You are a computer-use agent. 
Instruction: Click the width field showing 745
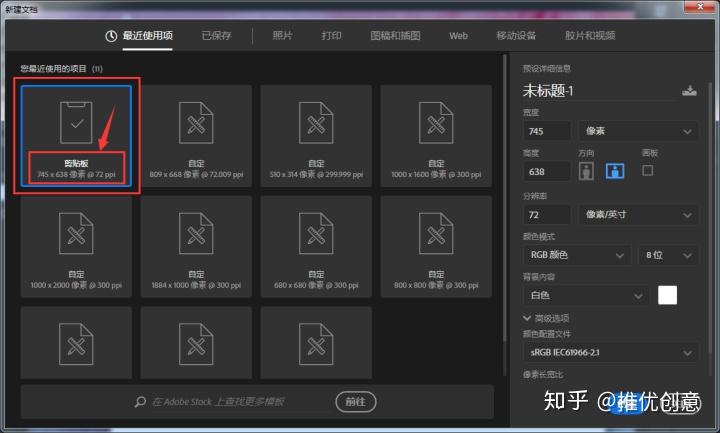547,131
